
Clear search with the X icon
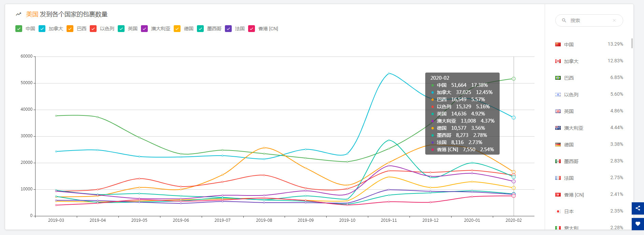coord(614,20)
